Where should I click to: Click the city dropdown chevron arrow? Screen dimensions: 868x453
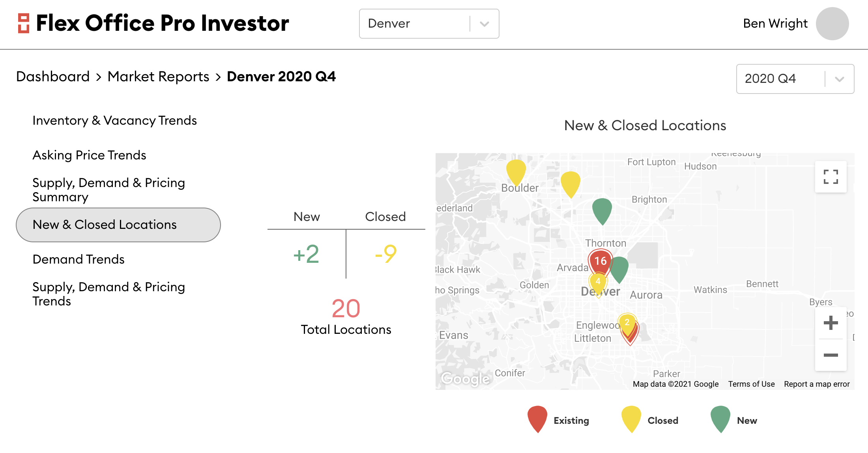pos(485,24)
